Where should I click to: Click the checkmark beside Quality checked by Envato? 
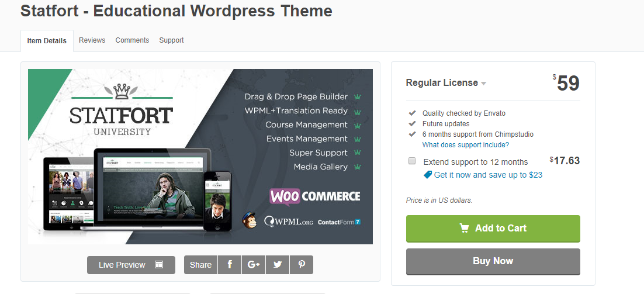[412, 113]
